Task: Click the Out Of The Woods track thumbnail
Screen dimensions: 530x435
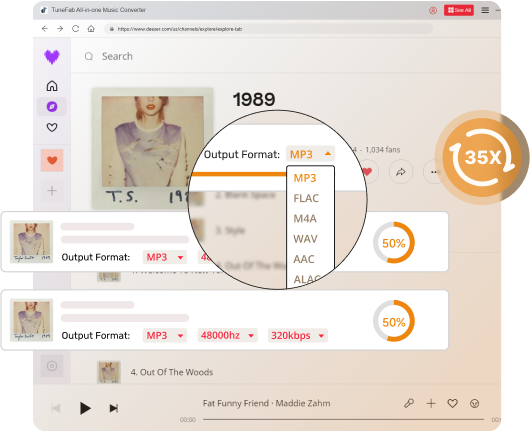Action: tap(109, 372)
